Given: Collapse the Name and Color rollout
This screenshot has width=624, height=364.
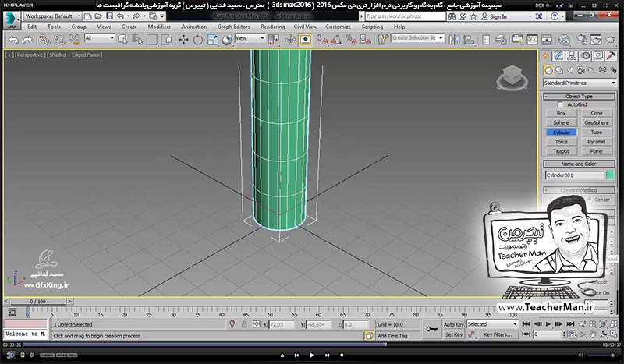Looking at the screenshot, I should pos(579,164).
